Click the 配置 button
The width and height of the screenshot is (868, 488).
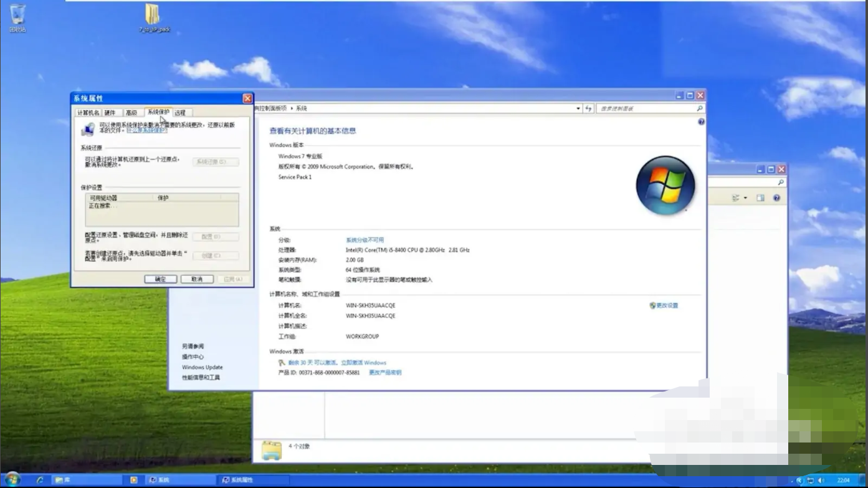(216, 237)
